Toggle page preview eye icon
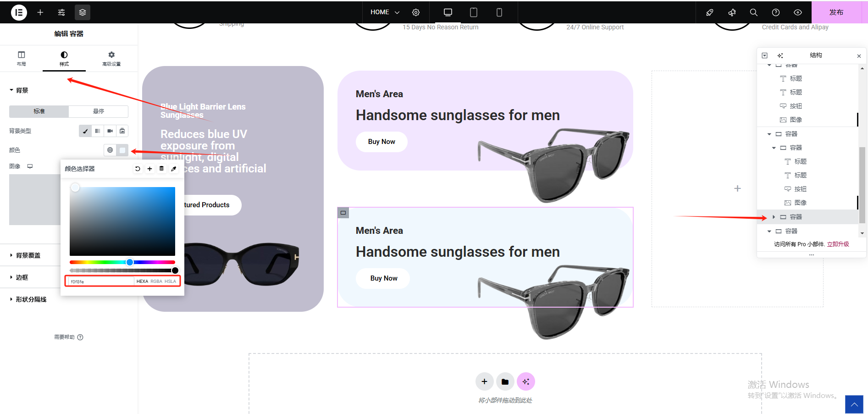 click(x=798, y=12)
